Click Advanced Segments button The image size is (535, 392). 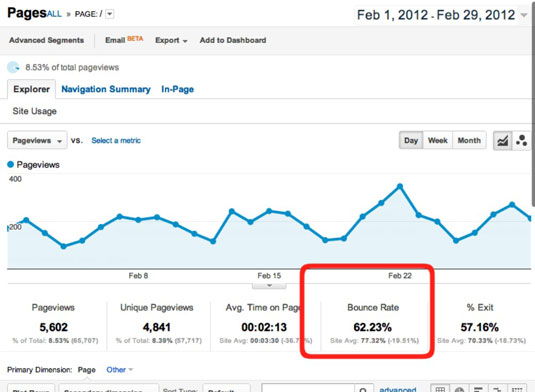coord(46,40)
